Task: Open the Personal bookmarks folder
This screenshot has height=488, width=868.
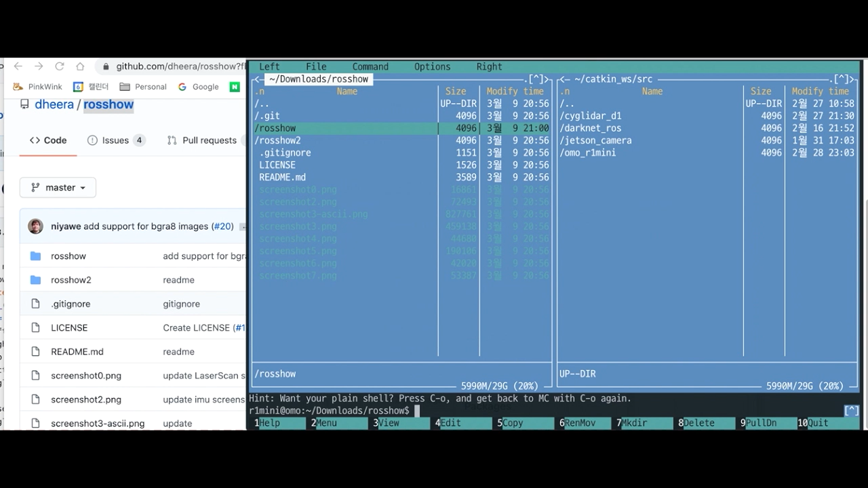Action: 143,87
